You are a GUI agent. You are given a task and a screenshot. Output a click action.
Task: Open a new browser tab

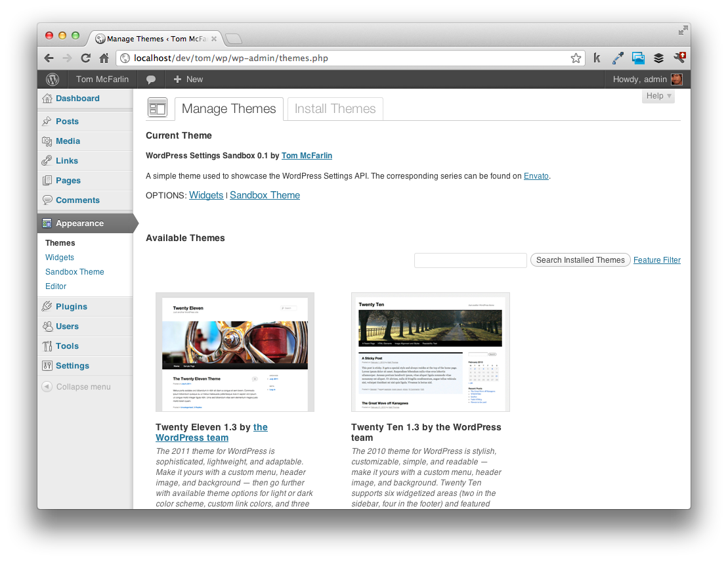tap(234, 39)
